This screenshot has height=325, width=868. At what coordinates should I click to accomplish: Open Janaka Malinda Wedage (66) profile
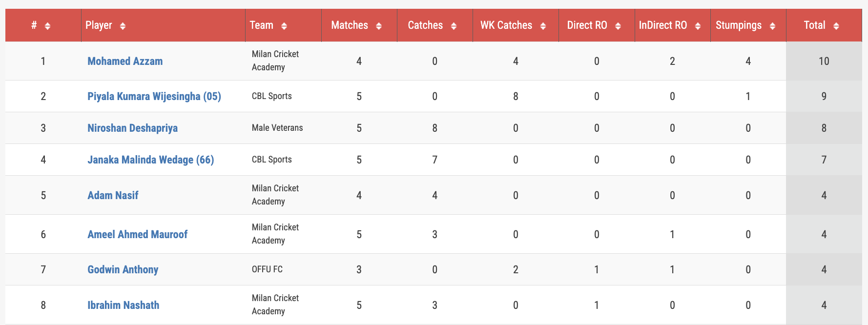click(151, 160)
